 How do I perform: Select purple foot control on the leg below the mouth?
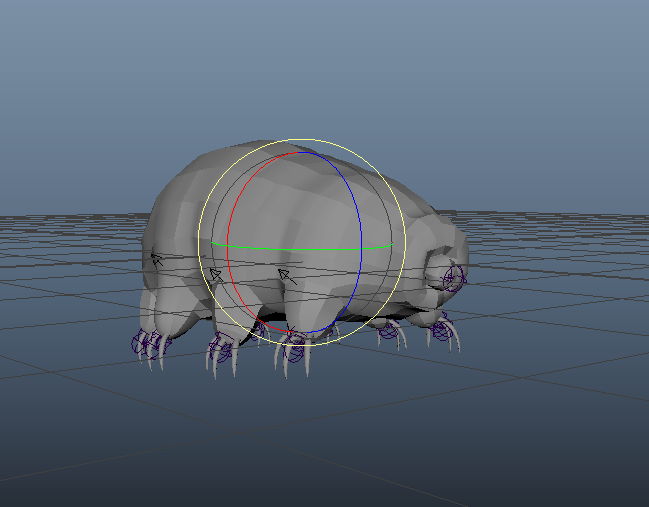coord(442,330)
